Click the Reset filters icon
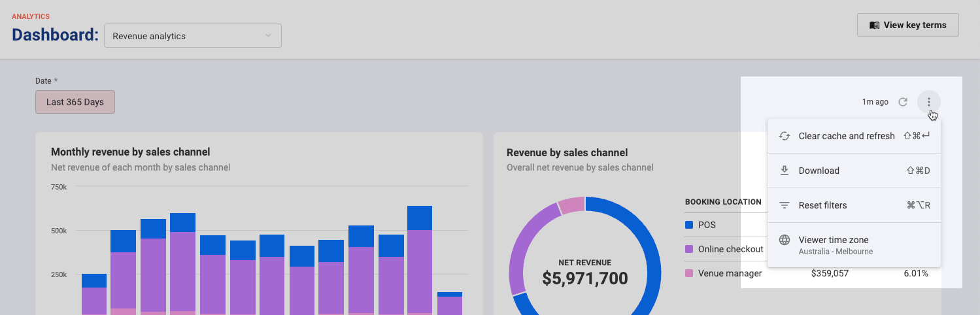Image resolution: width=980 pixels, height=315 pixels. tap(785, 205)
